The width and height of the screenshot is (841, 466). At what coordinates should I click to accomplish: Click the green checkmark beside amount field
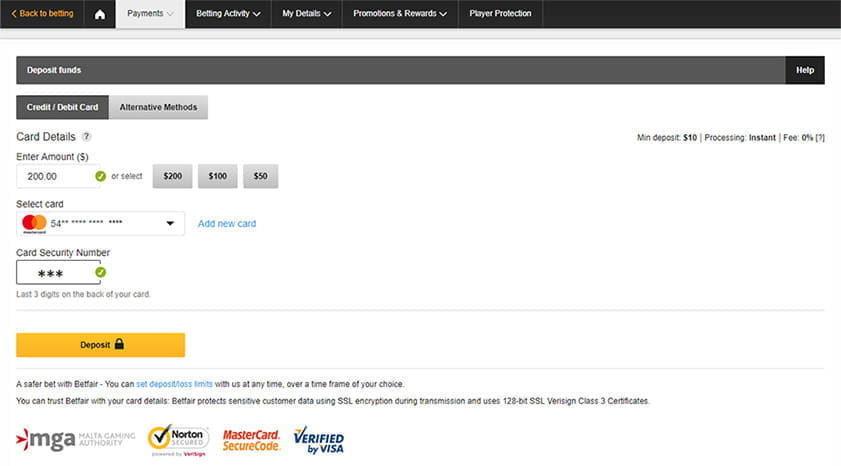[x=100, y=176]
